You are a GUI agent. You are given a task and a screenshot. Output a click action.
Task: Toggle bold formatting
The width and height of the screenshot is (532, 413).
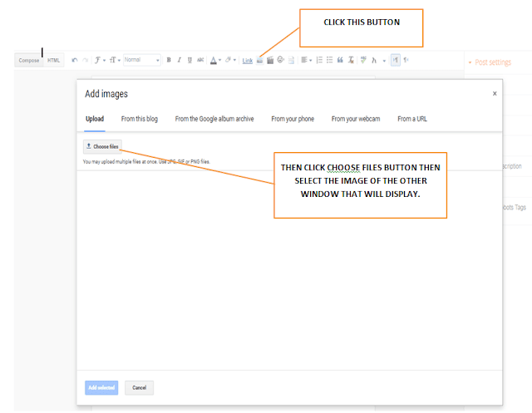click(169, 60)
